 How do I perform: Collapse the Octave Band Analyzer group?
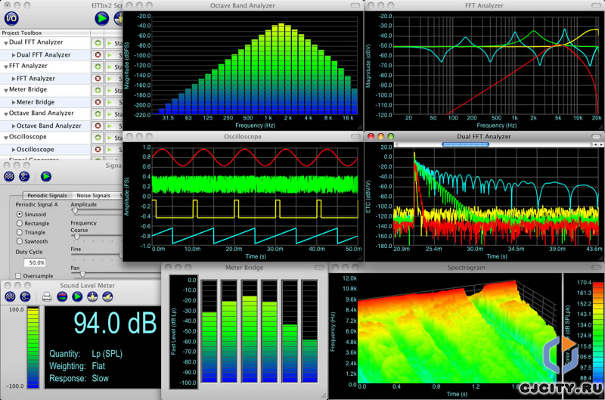[x=5, y=114]
